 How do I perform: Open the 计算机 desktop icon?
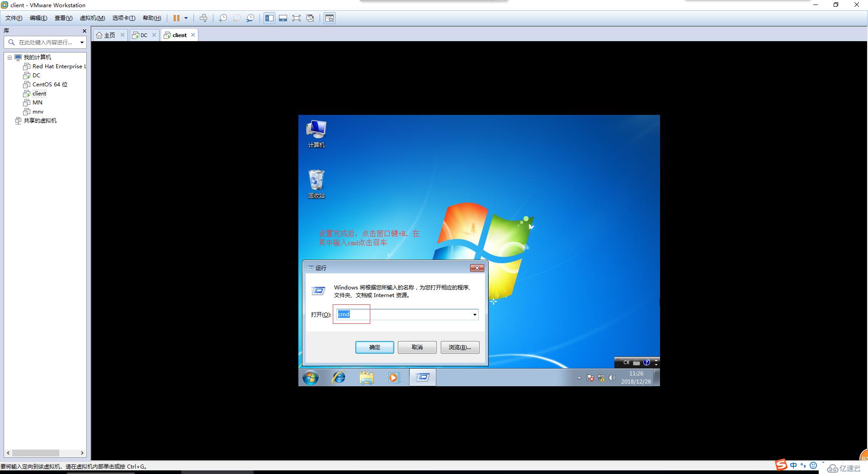pos(316,134)
